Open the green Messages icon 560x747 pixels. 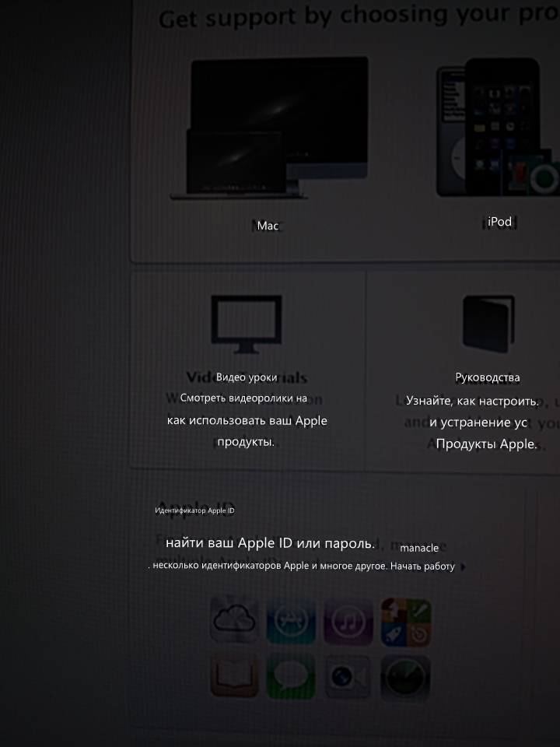290,676
